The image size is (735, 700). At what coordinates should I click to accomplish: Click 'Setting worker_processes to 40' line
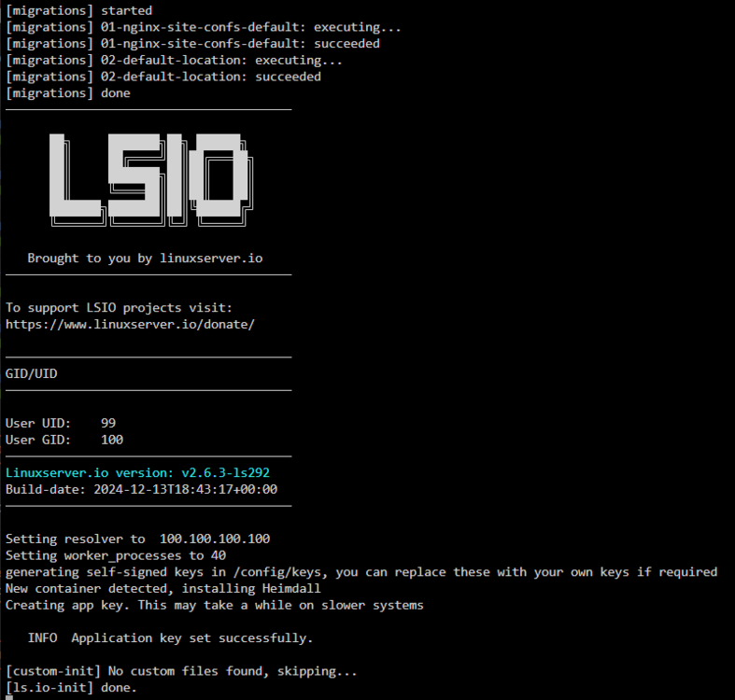[x=115, y=555]
